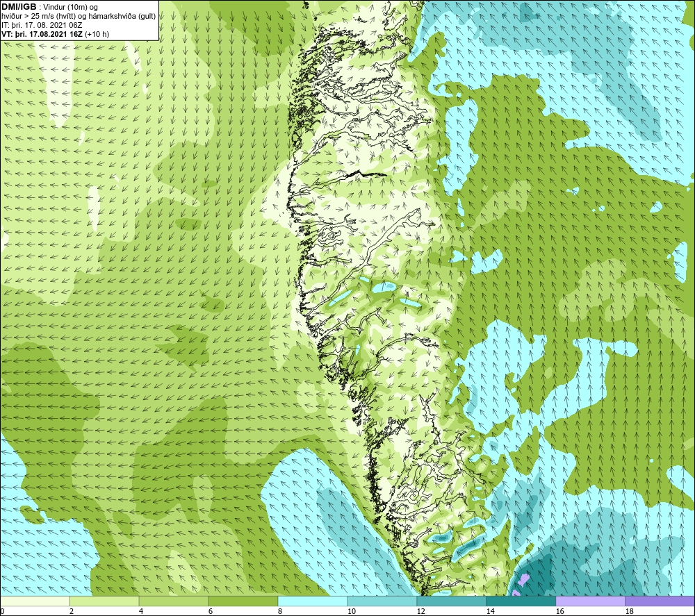Click the legend tick label '18'
The width and height of the screenshot is (695, 616).
click(630, 611)
